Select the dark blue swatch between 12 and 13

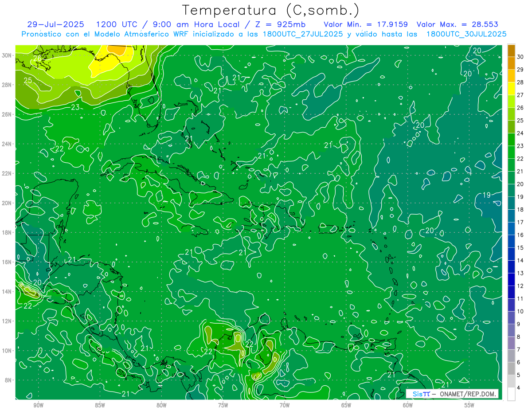point(511,279)
